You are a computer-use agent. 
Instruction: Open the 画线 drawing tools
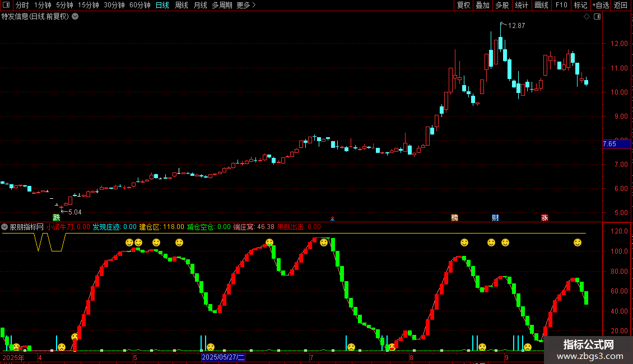(541, 5)
